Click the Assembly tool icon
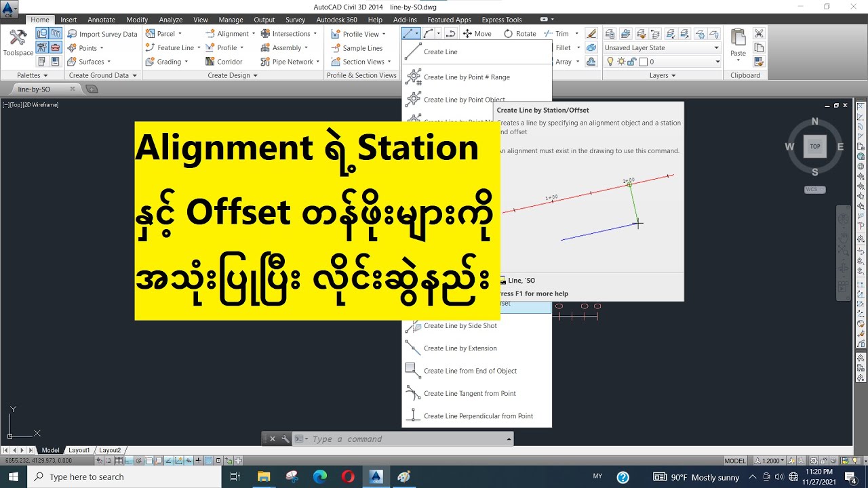This screenshot has height=488, width=868. 266,47
